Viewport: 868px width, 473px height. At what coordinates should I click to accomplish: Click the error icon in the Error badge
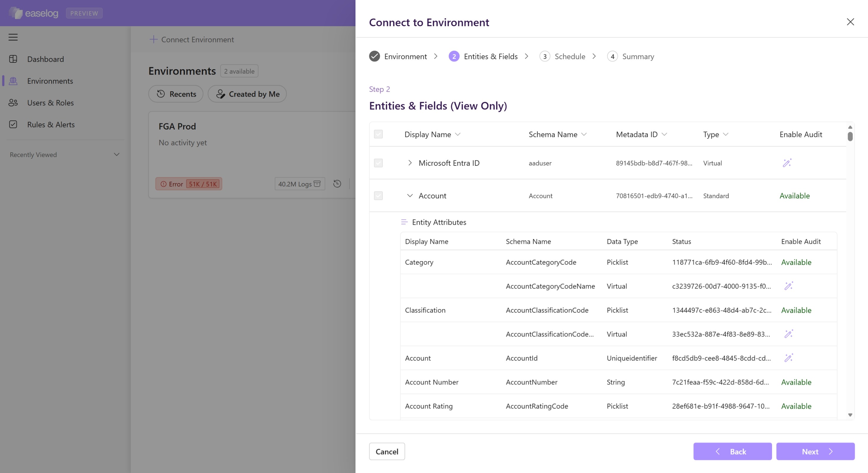tap(163, 184)
